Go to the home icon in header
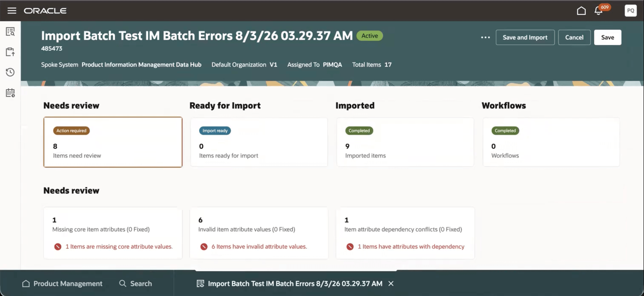 [x=581, y=11]
